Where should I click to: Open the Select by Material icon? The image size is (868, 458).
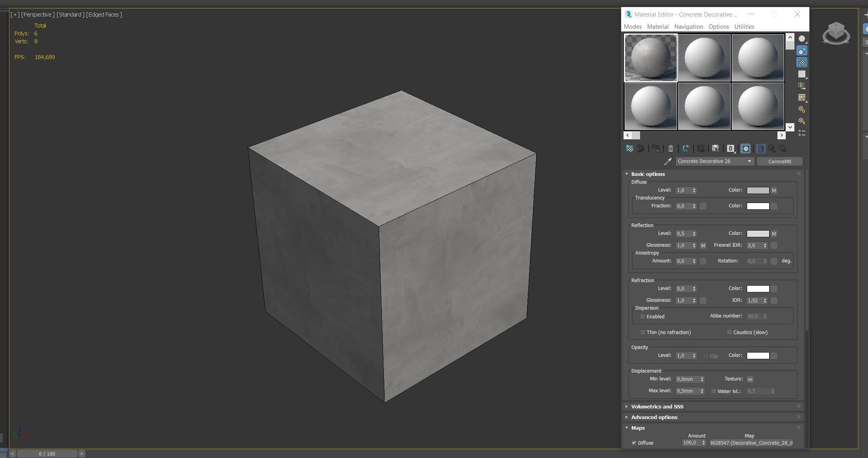(x=802, y=121)
